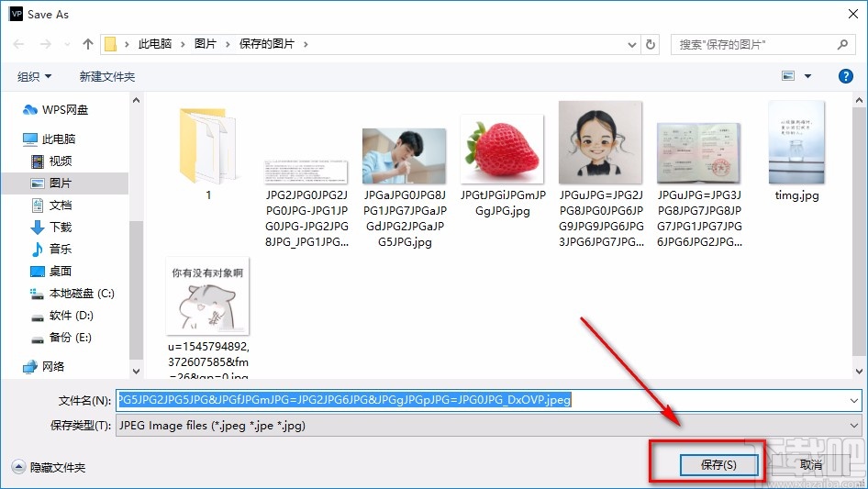Click file name JPGtJPGiJPGmJPGgJPG.jpg
Image resolution: width=868 pixels, height=489 pixels.
(503, 203)
